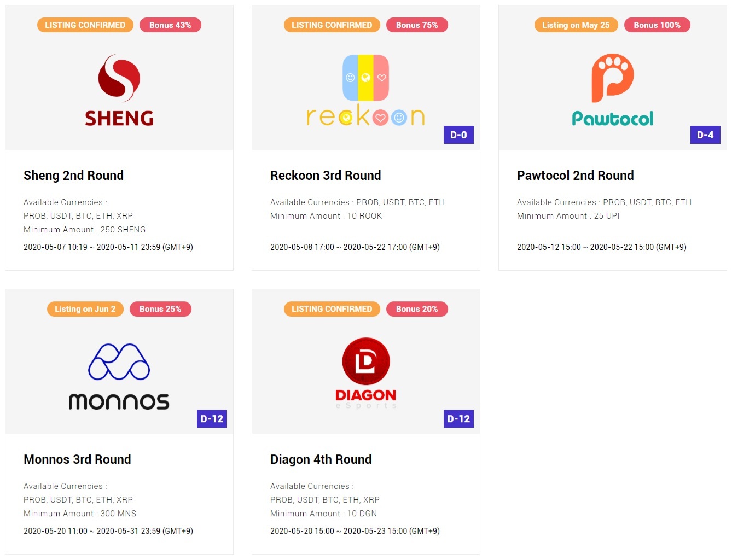The height and width of the screenshot is (560, 732).
Task: Open Monnos 3rd Round listing
Action: (77, 459)
